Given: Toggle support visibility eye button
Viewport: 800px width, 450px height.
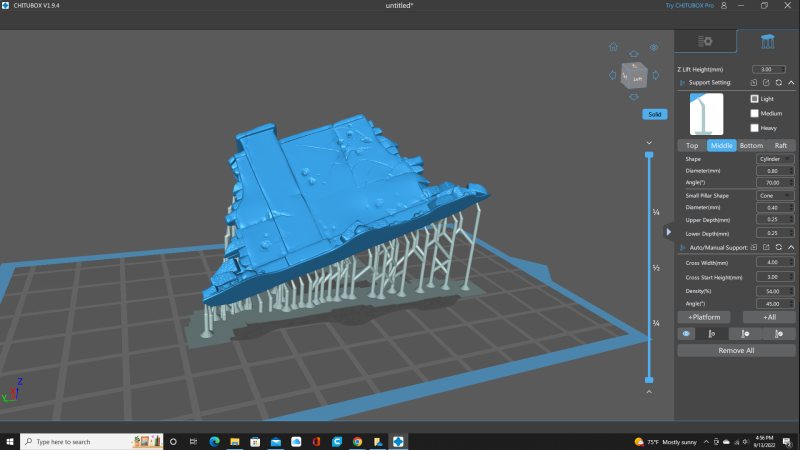Looking at the screenshot, I should coord(686,334).
